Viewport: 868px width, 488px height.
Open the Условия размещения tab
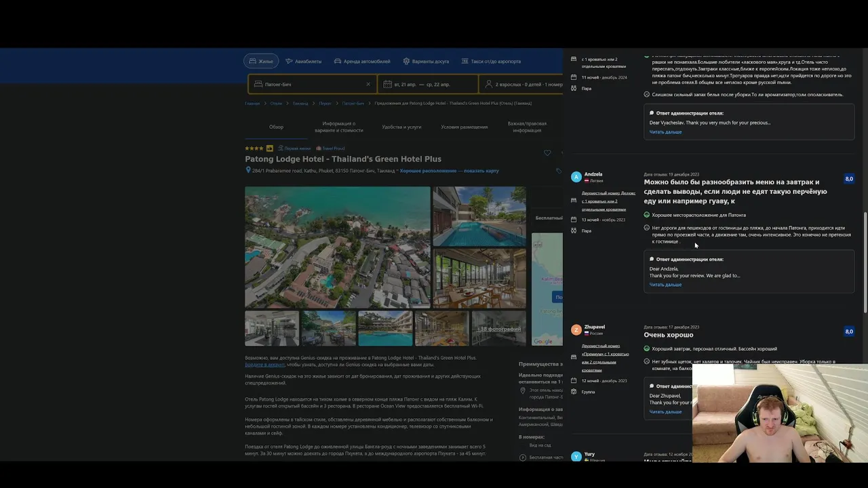tap(464, 127)
